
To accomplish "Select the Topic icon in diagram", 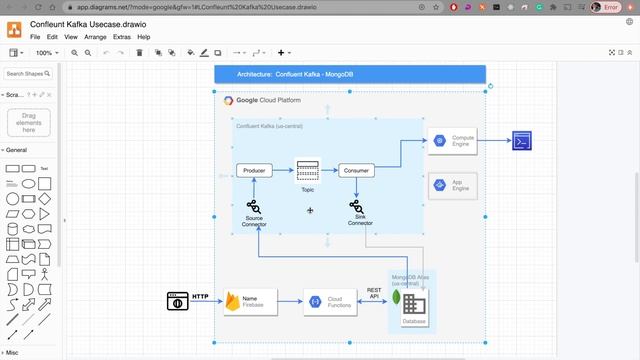I will point(307,171).
